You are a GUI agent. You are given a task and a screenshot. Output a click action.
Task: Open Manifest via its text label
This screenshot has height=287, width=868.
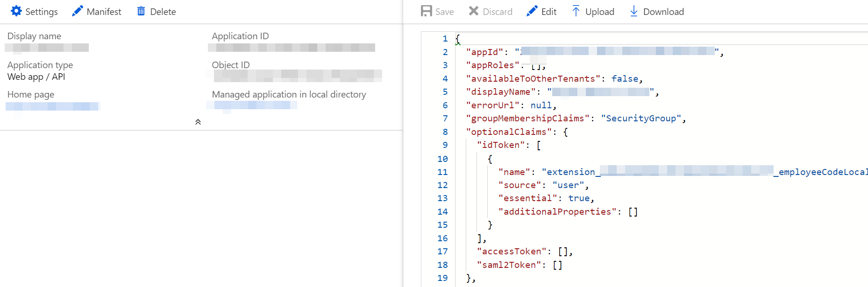104,12
